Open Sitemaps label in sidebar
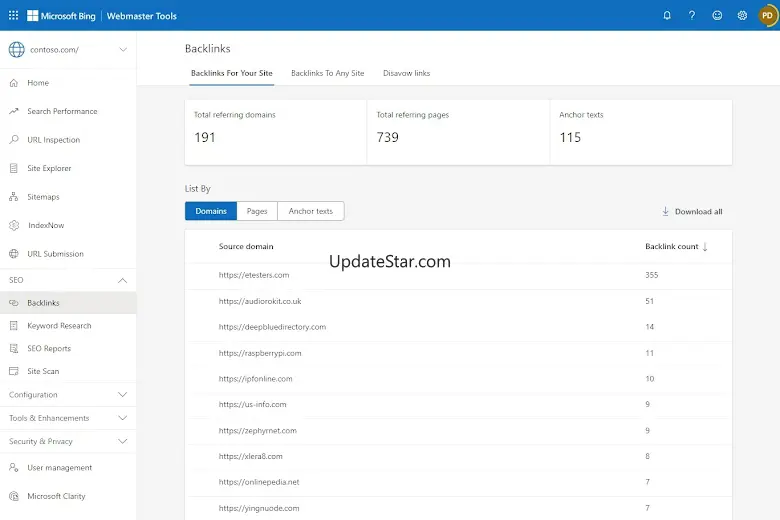The width and height of the screenshot is (780, 520). click(43, 197)
